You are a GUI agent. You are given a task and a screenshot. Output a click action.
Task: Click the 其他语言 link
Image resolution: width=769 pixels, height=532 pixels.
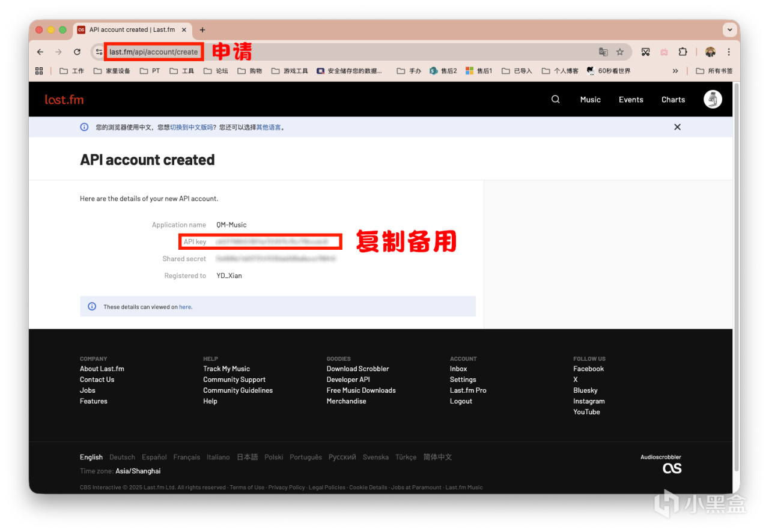[x=269, y=127]
